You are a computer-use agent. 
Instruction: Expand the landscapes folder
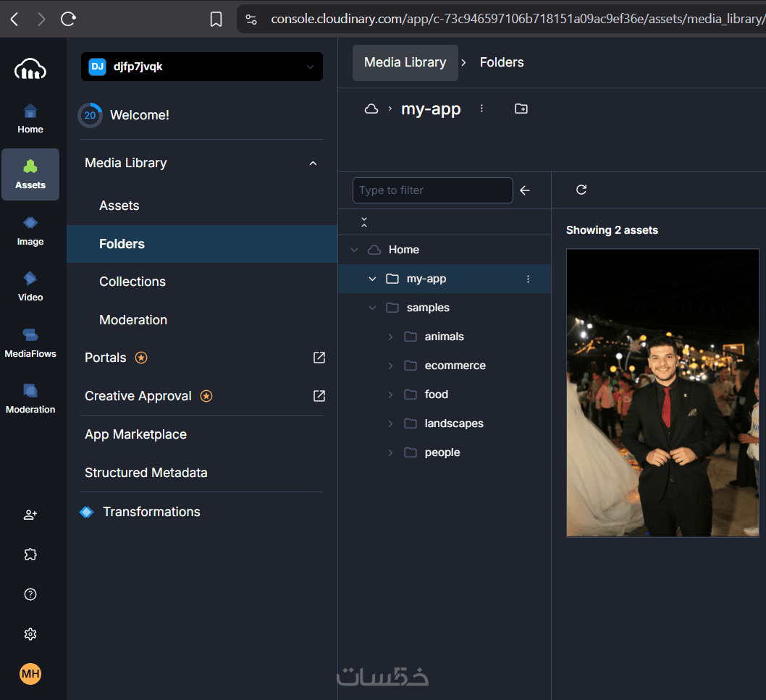pyautogui.click(x=390, y=423)
